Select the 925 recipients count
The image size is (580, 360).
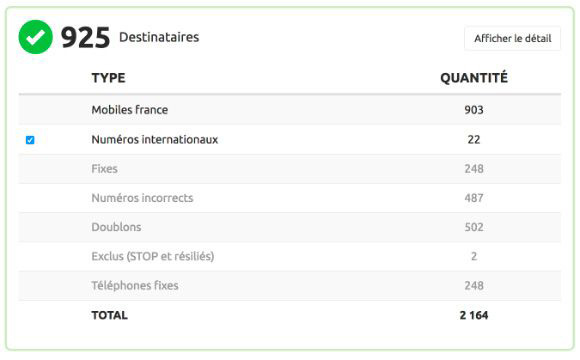pos(85,37)
